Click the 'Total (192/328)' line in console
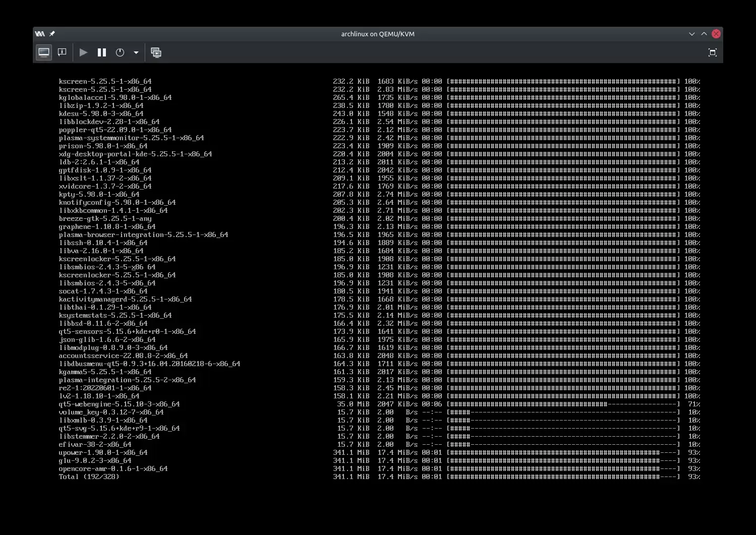This screenshot has height=535, width=756. pyautogui.click(x=89, y=477)
